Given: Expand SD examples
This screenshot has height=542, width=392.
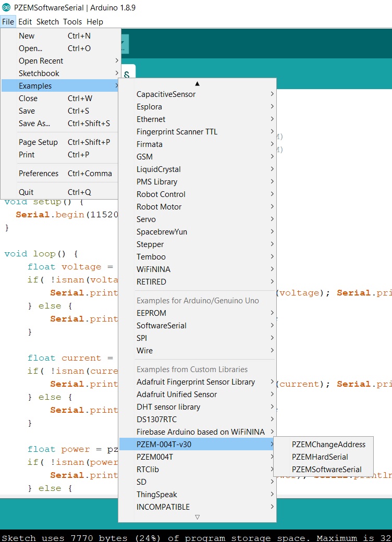Looking at the screenshot, I should pos(198,482).
